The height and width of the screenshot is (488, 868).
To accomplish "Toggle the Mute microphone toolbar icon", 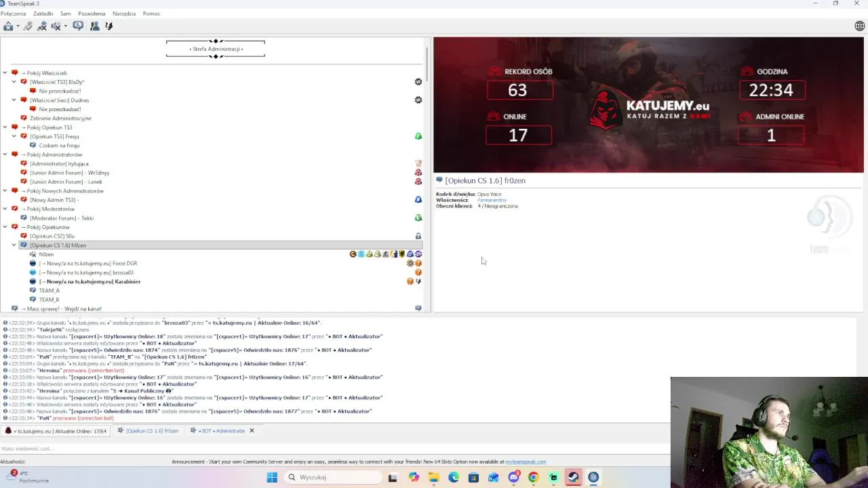I will 42,26.
